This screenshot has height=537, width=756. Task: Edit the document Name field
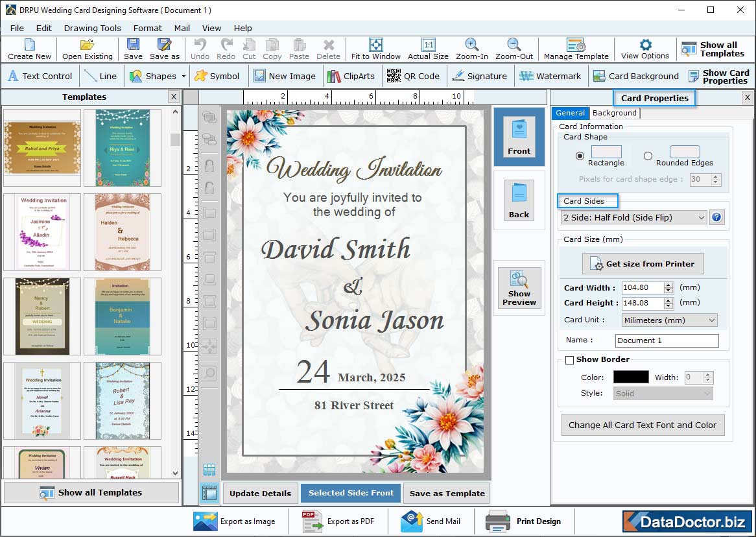(667, 340)
